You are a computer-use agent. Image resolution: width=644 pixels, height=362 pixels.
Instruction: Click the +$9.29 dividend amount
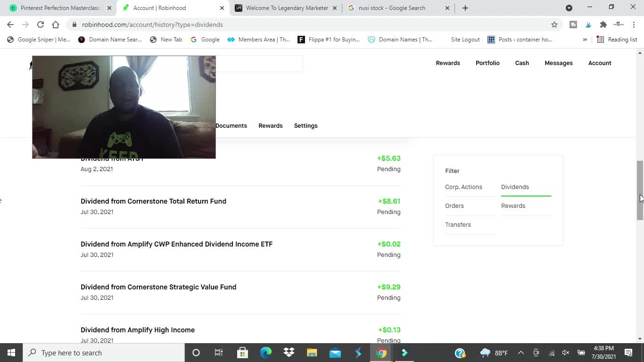coord(388,287)
